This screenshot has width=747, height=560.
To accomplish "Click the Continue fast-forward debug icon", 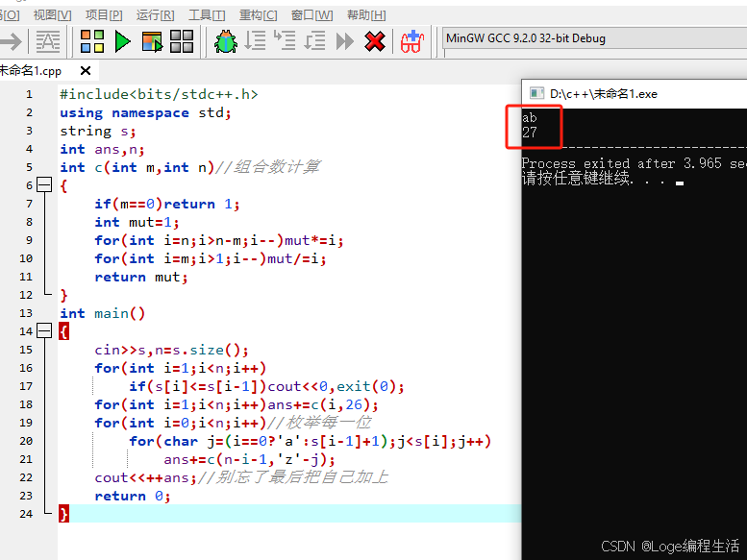I will [345, 41].
